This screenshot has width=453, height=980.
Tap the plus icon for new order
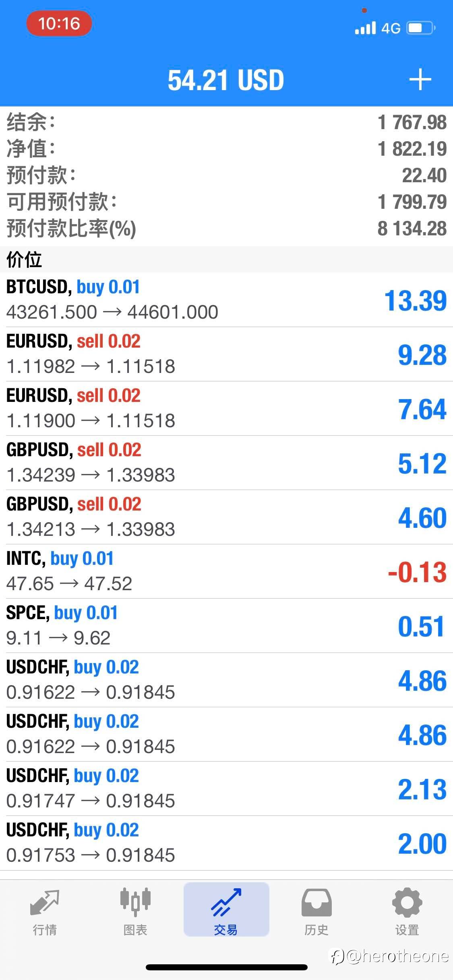click(x=420, y=79)
